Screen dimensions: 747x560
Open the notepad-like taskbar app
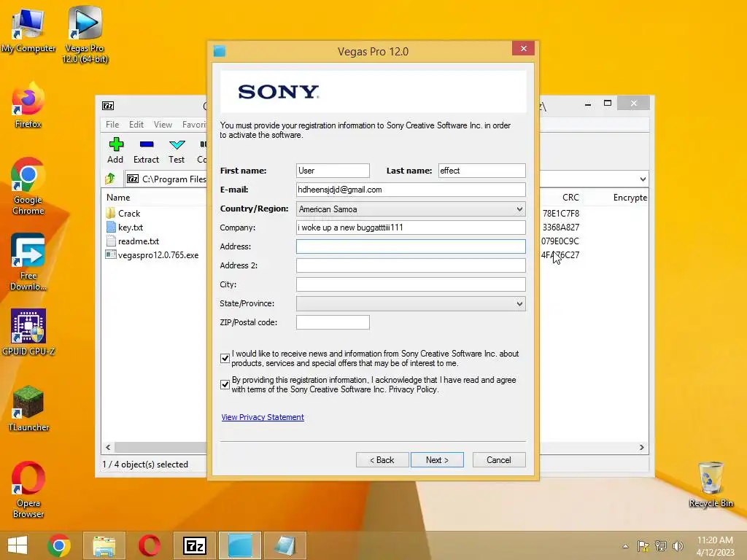(285, 545)
